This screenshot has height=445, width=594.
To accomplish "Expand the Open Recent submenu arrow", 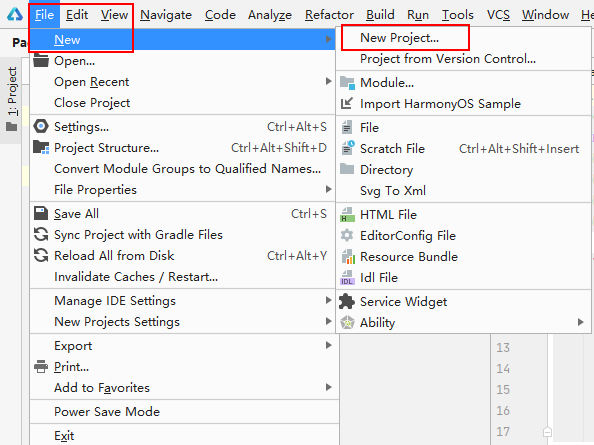I will [x=328, y=81].
